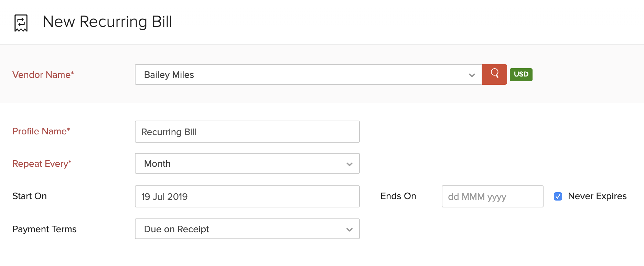Click inside the Profile Name text box
Viewport: 644px width, 266px height.
pyautogui.click(x=247, y=132)
